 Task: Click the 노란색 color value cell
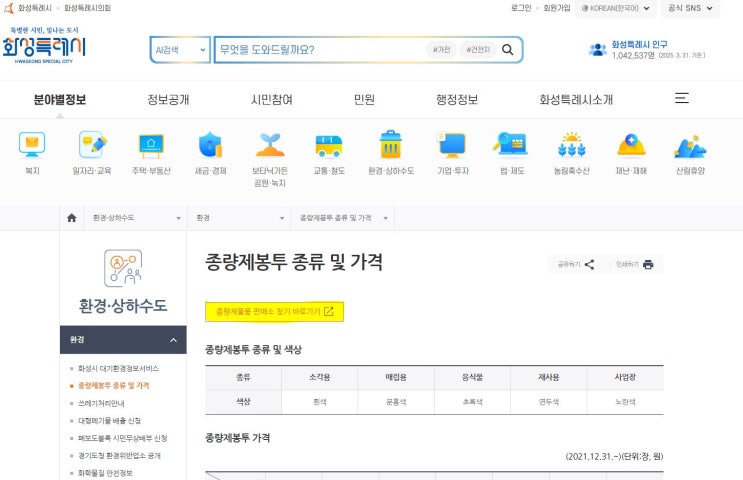point(625,402)
